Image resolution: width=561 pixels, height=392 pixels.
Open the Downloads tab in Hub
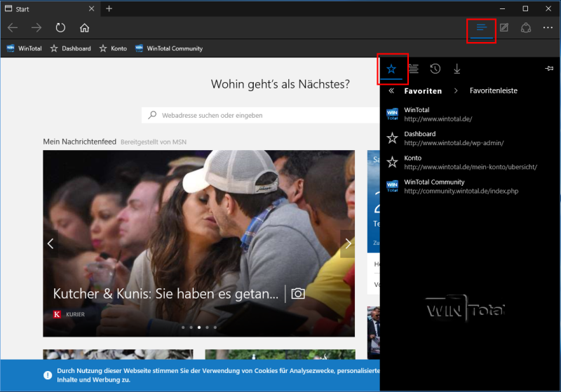click(x=457, y=69)
